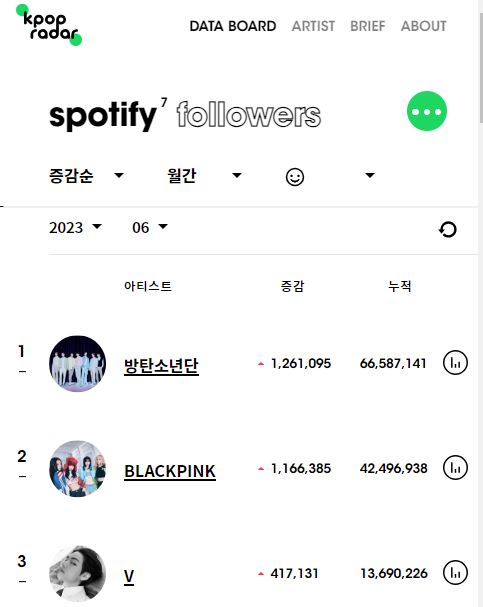The width and height of the screenshot is (483, 607).
Task: Open the 06 month dropdown
Action: tap(150, 227)
